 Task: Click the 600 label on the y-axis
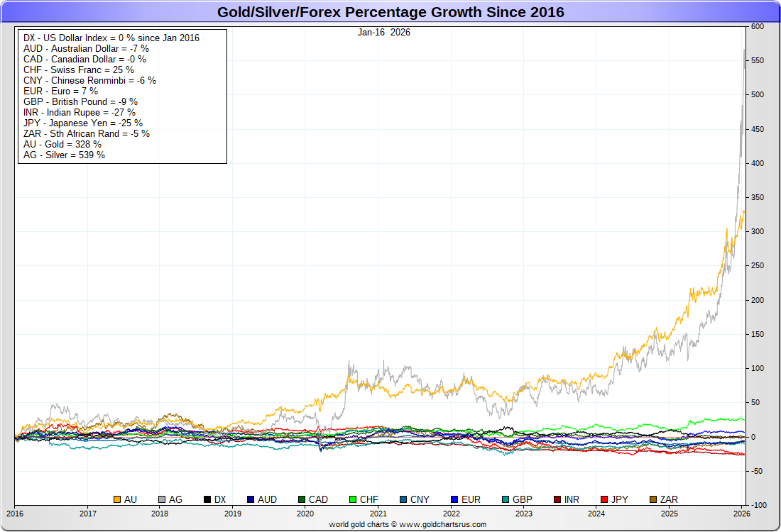[x=757, y=27]
